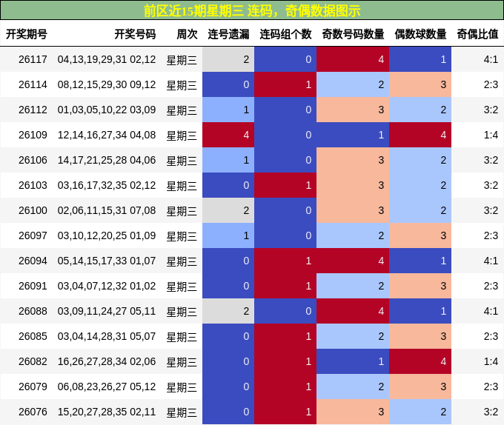
Task: Click 星期三 in row 26117
Action: point(182,60)
